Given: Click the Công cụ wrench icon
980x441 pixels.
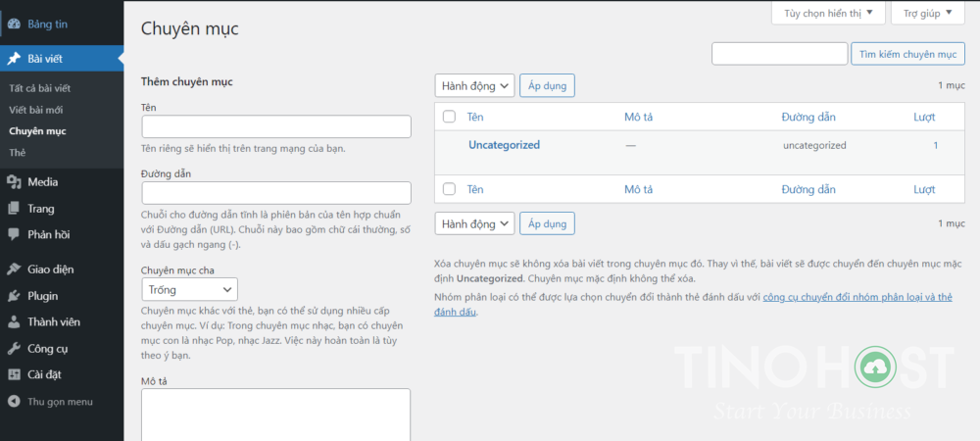Looking at the screenshot, I should pos(14,349).
